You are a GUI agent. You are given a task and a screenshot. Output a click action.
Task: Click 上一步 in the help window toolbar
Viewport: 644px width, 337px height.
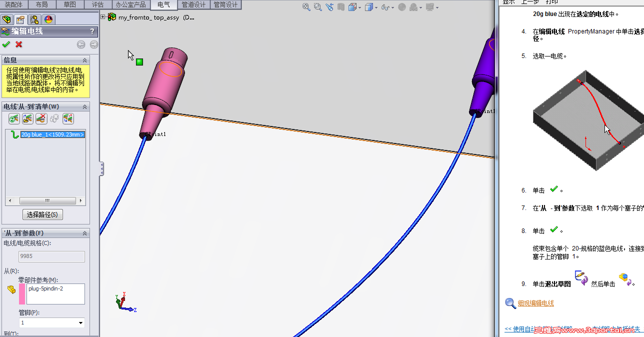[529, 2]
